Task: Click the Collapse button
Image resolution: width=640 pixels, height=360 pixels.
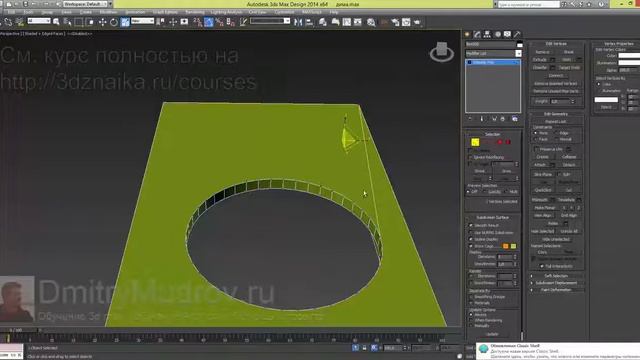Action: tap(569, 157)
